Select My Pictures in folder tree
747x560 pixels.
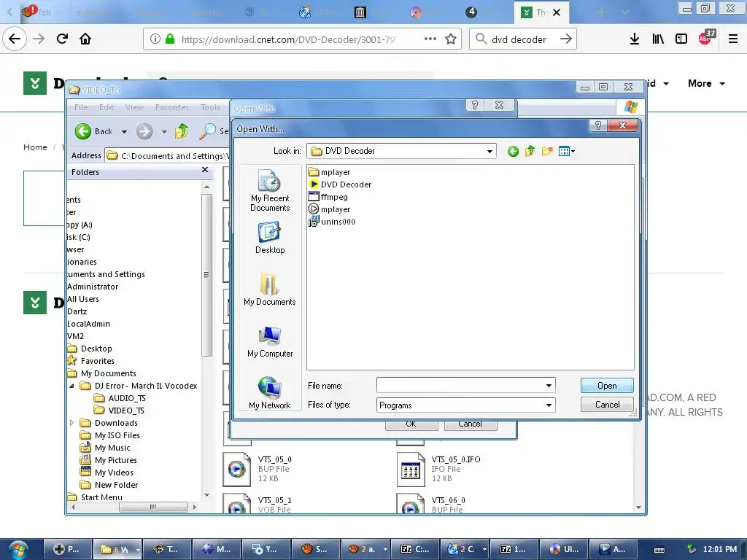coord(109,460)
